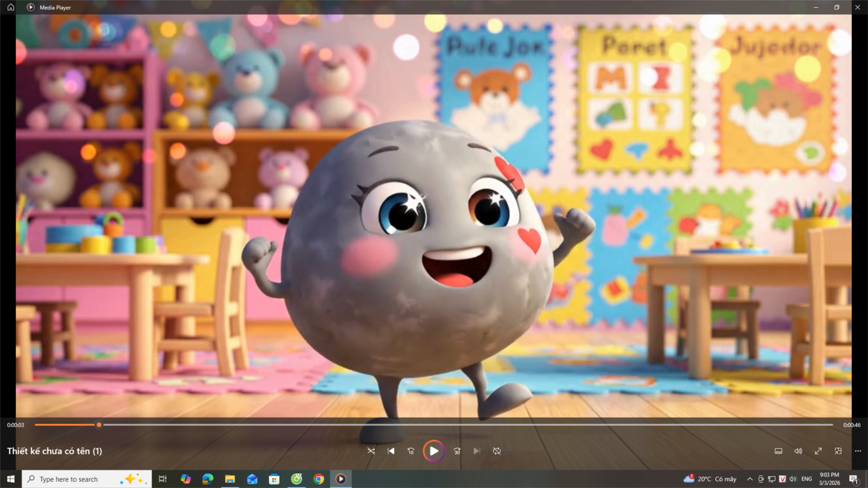
Task: Expand the hidden system tray icons
Action: (750, 479)
